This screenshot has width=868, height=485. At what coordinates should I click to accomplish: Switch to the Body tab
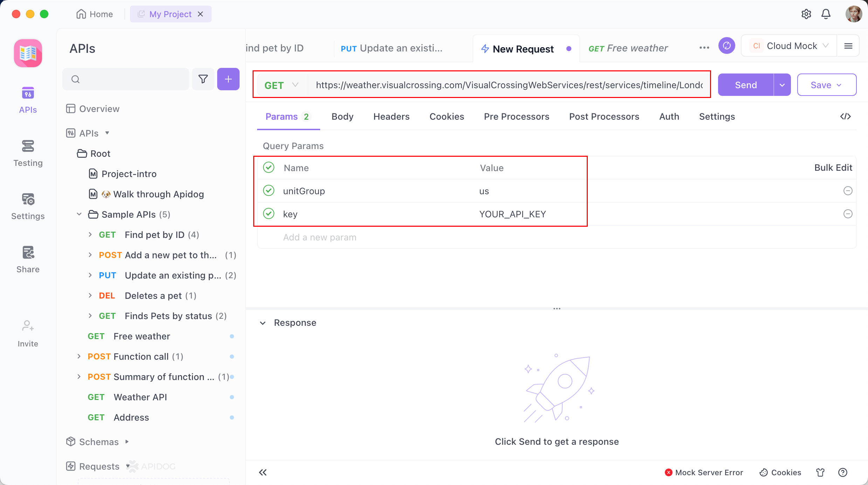point(342,117)
